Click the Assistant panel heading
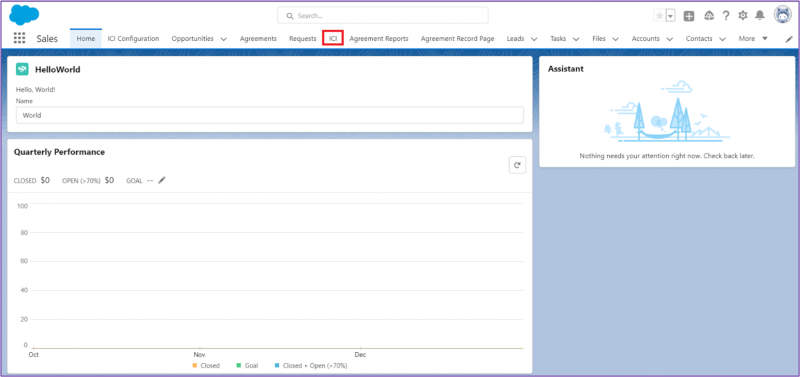This screenshot has height=377, width=800. (566, 69)
